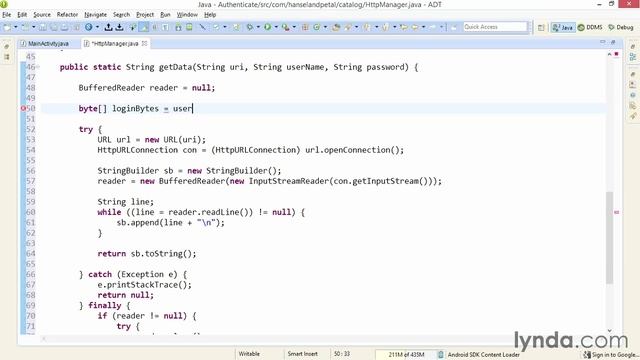The image size is (640, 360).
Task: Click the Run external tools icon
Action: coord(285,27)
